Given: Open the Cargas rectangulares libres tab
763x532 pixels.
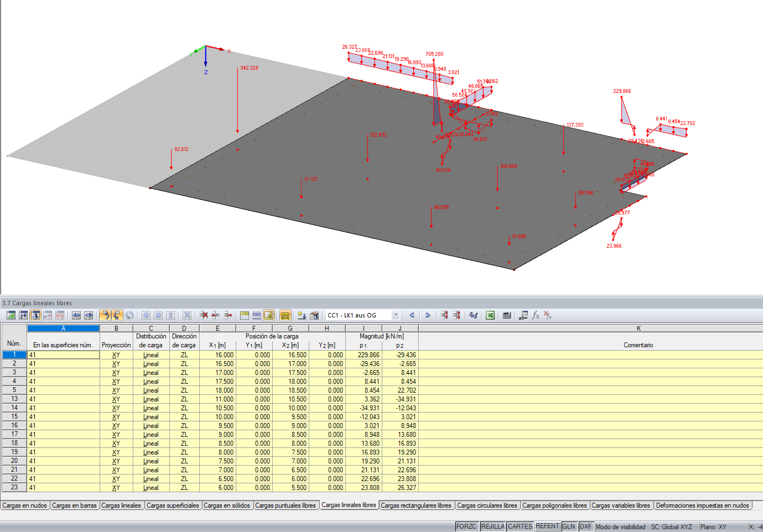Looking at the screenshot, I should click(x=416, y=505).
